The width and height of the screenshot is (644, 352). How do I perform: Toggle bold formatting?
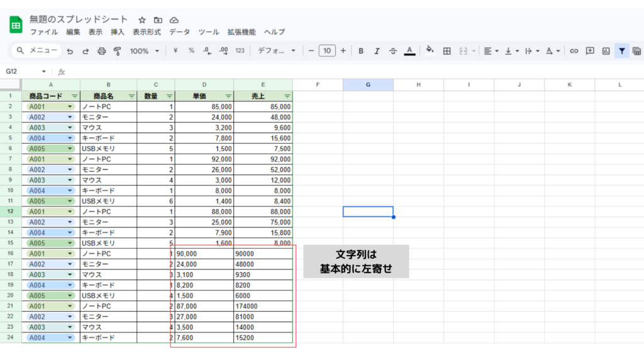361,51
